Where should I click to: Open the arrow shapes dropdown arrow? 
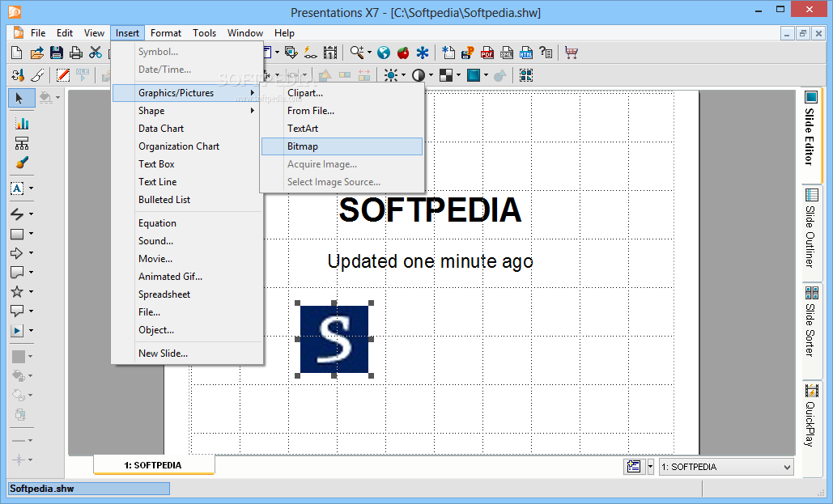(31, 252)
